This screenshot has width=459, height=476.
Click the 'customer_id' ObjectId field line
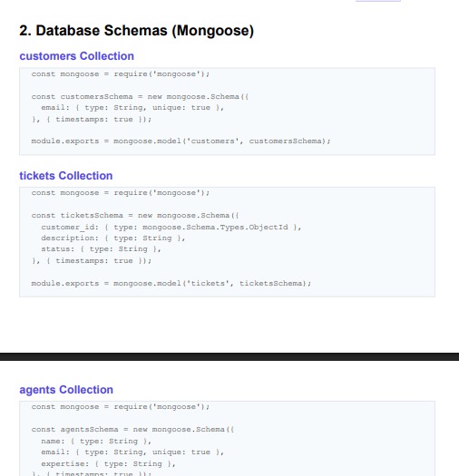coord(171,227)
